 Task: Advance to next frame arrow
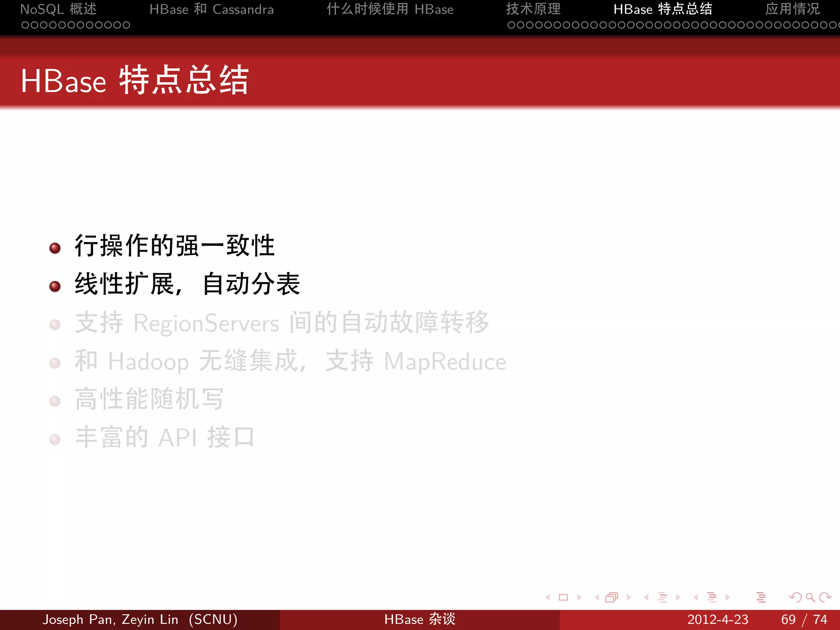(629, 597)
